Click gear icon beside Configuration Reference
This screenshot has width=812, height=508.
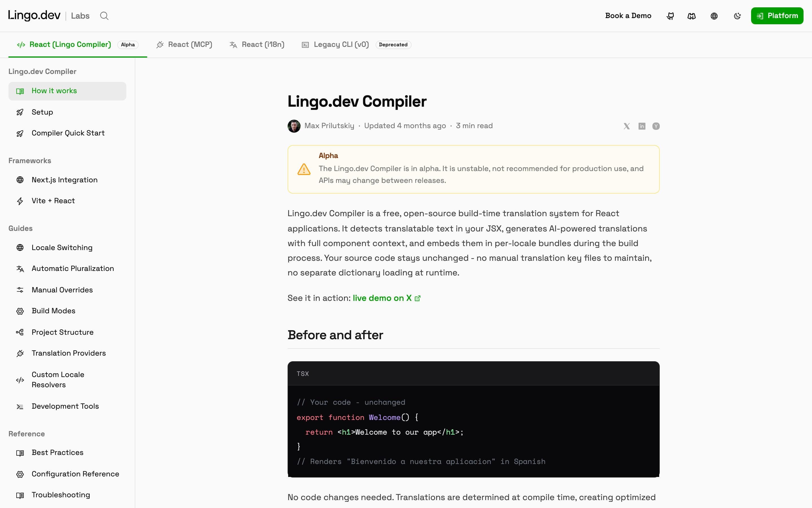pos(20,474)
